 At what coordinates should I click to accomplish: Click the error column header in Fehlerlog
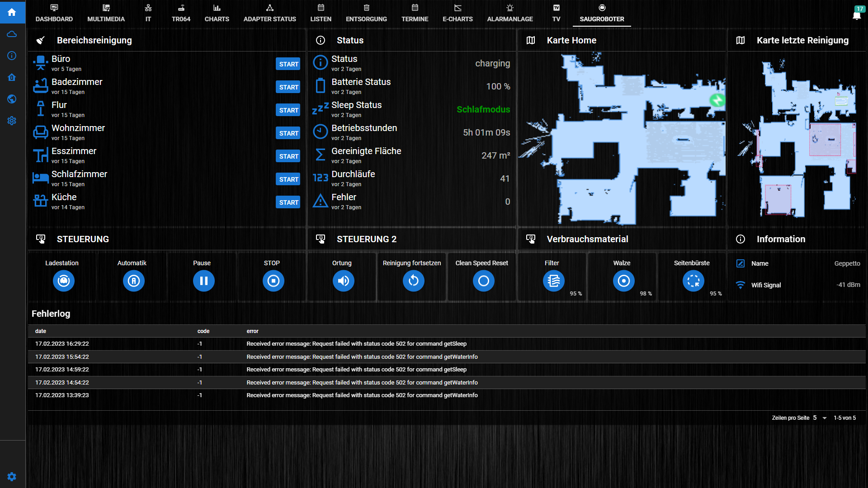point(252,331)
